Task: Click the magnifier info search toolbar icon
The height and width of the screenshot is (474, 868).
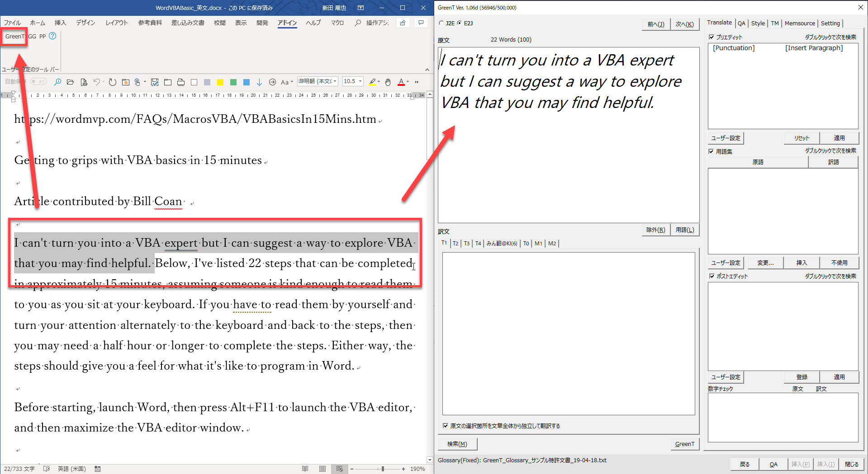Action: click(57, 82)
